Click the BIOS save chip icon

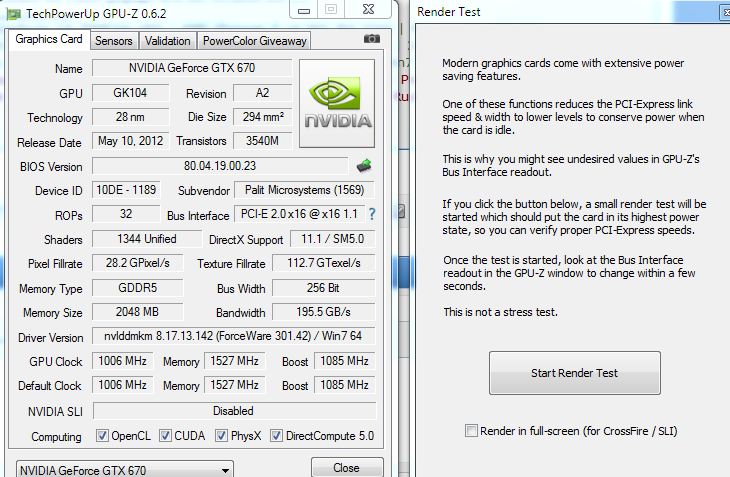[x=364, y=166]
